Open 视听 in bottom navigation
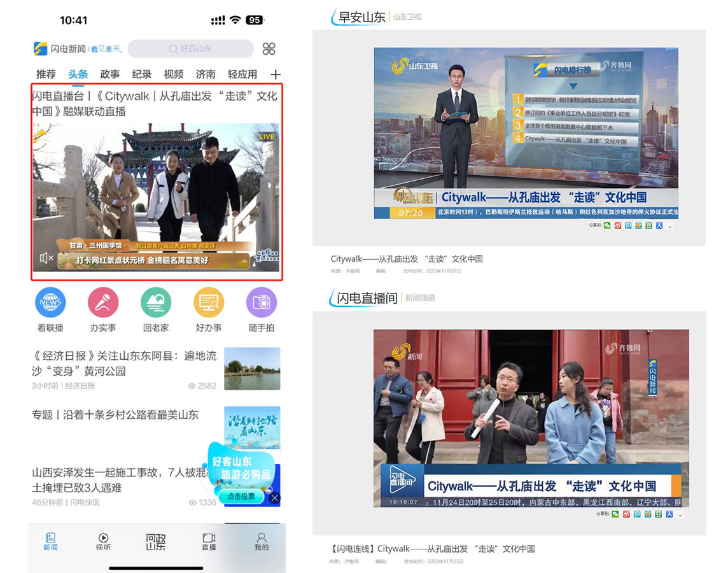The image size is (728, 573). click(x=103, y=542)
